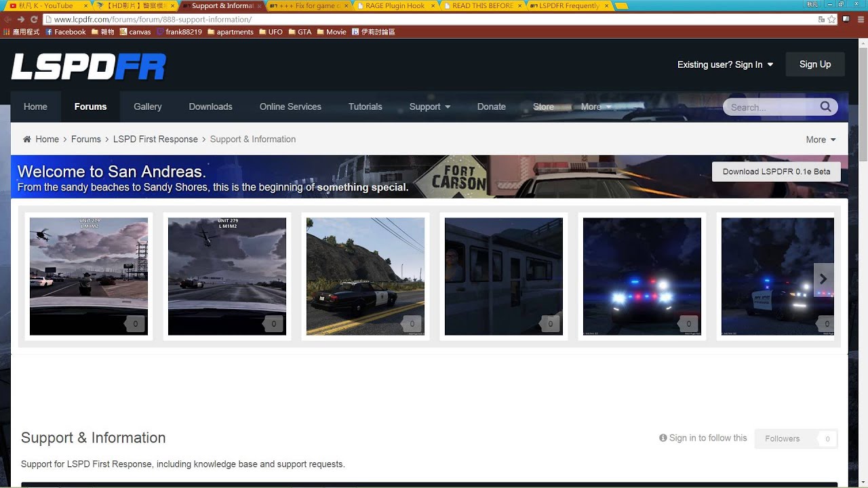Open the Chrome hamburger menu

pos(860,20)
